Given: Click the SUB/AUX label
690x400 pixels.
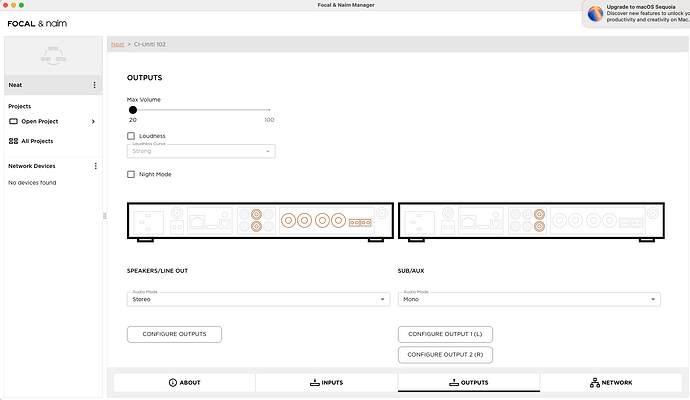Looking at the screenshot, I should click(411, 271).
